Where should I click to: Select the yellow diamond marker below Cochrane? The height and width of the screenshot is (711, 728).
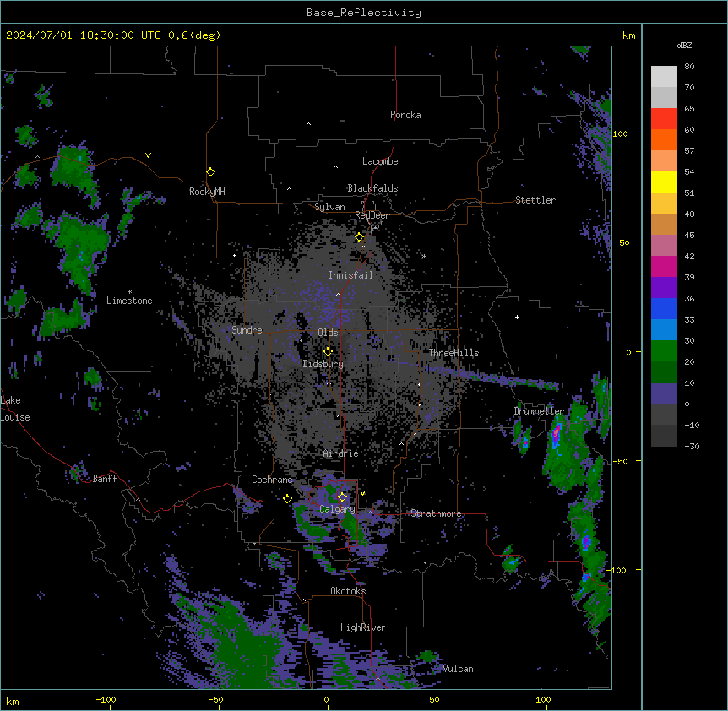click(x=287, y=499)
